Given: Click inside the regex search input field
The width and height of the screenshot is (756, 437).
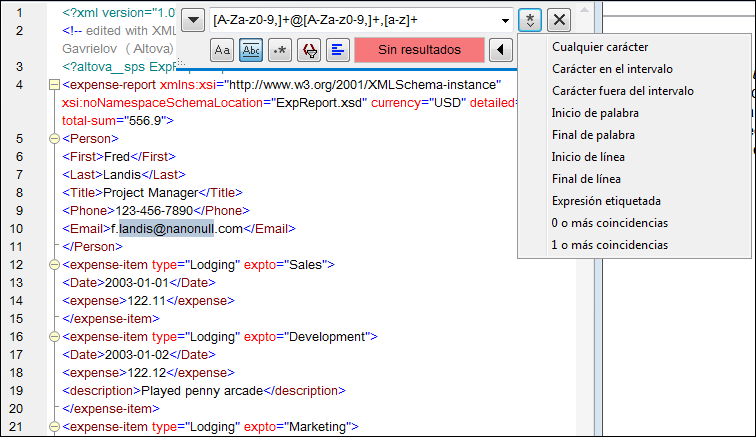Looking at the screenshot, I should pos(350,20).
